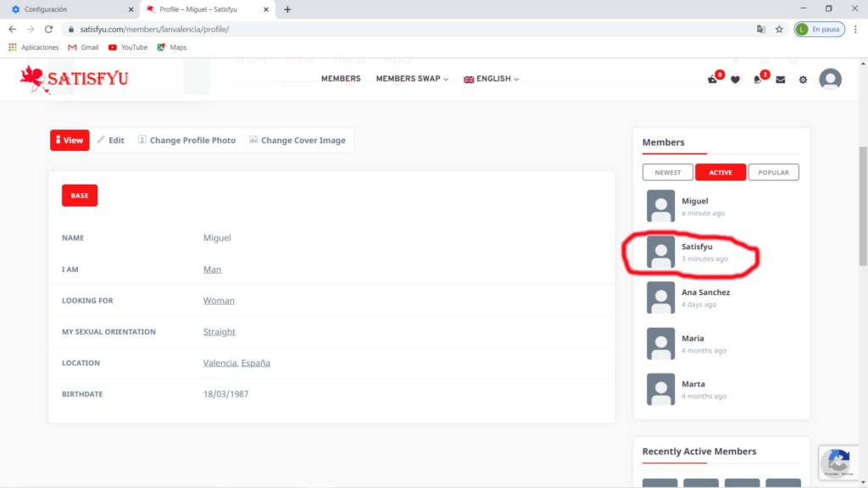Open Miguel's avatar in Members list

pyautogui.click(x=660, y=206)
